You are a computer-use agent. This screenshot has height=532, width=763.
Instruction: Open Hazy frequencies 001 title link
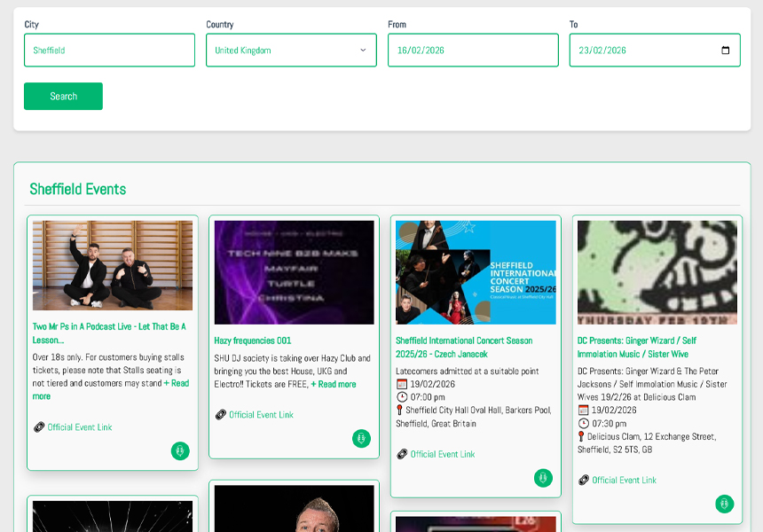pyautogui.click(x=252, y=340)
